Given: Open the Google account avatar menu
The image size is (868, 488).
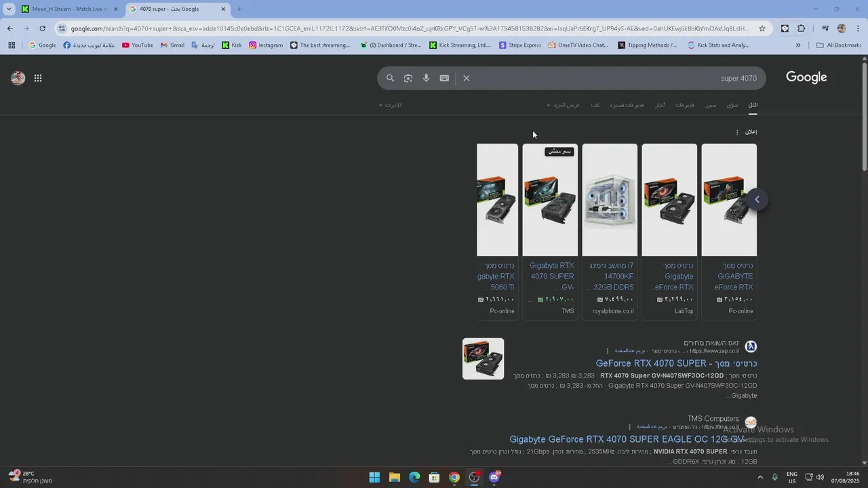Looking at the screenshot, I should click(x=18, y=78).
